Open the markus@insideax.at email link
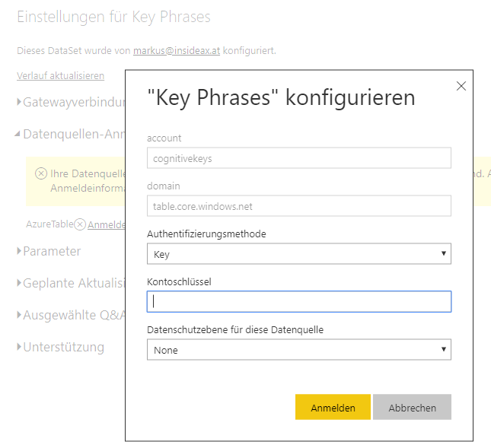Screen dimensions: 491x448 pyautogui.click(x=176, y=51)
